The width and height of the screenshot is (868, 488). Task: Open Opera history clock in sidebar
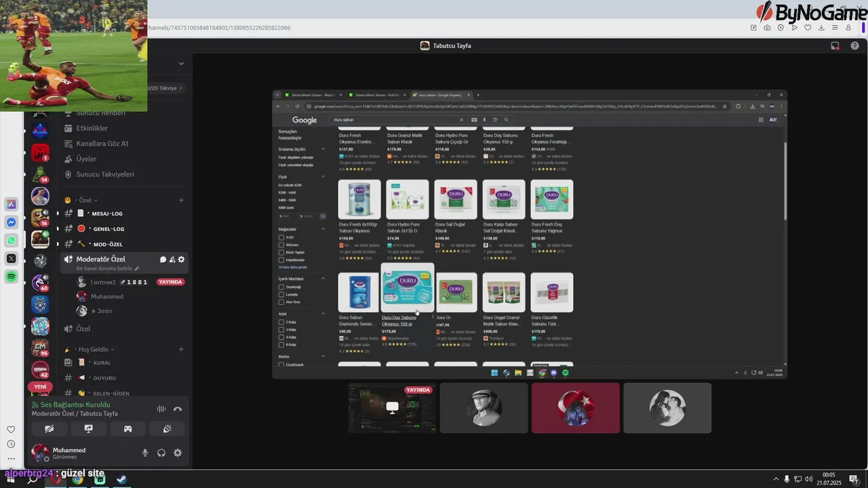[11, 444]
